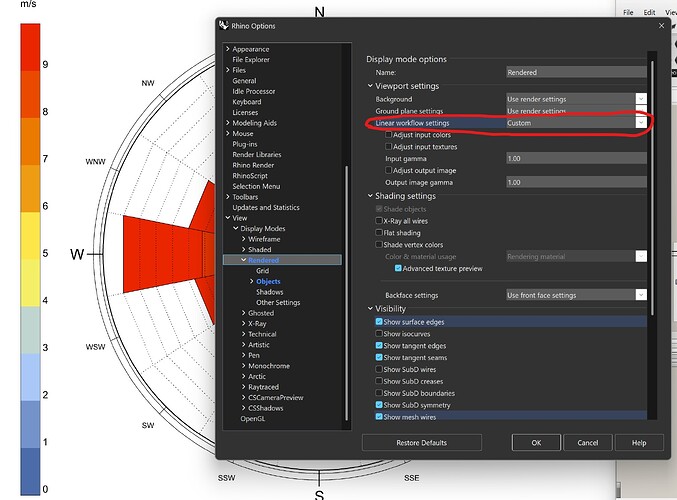Enable Adjust input colors checkbox
The width and height of the screenshot is (677, 500).
[388, 135]
